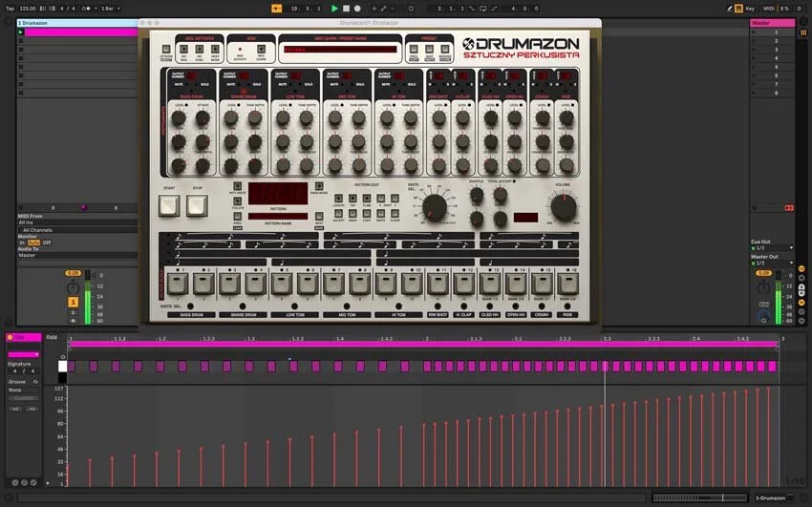
Task: Click the Tap tempo button
Action: pyautogui.click(x=10, y=9)
